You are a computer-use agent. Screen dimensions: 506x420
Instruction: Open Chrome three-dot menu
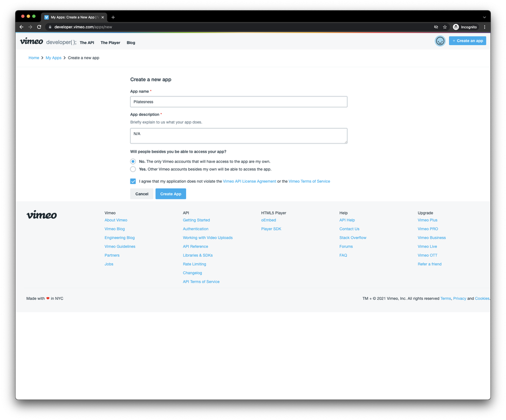pos(484,27)
